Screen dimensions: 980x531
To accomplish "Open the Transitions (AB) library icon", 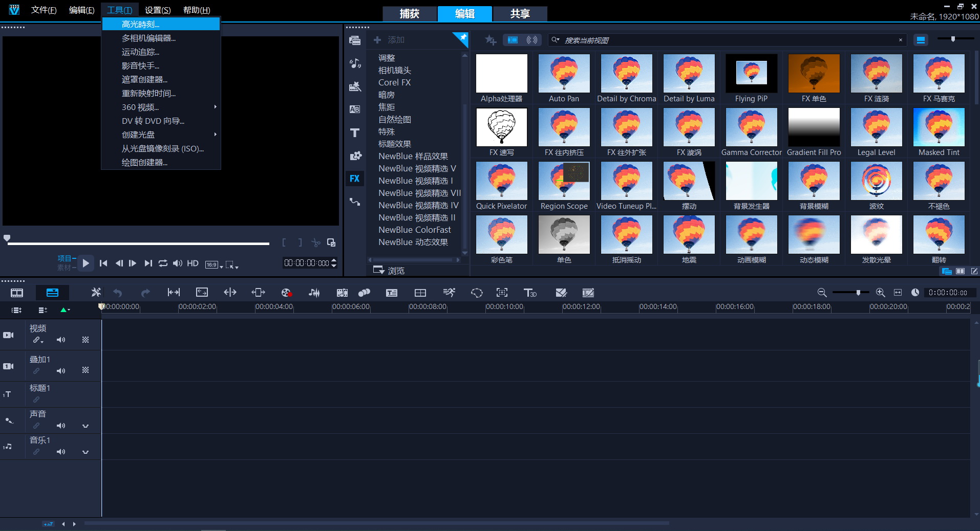I will 355,109.
